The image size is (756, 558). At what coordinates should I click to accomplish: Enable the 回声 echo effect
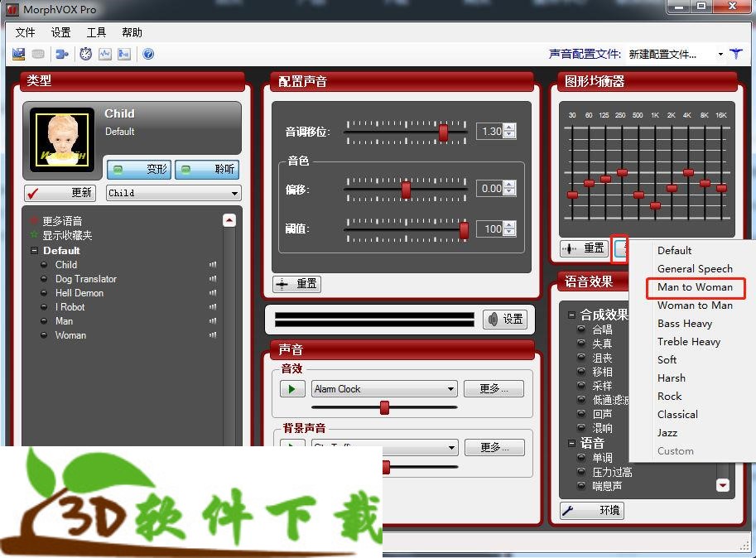click(602, 414)
